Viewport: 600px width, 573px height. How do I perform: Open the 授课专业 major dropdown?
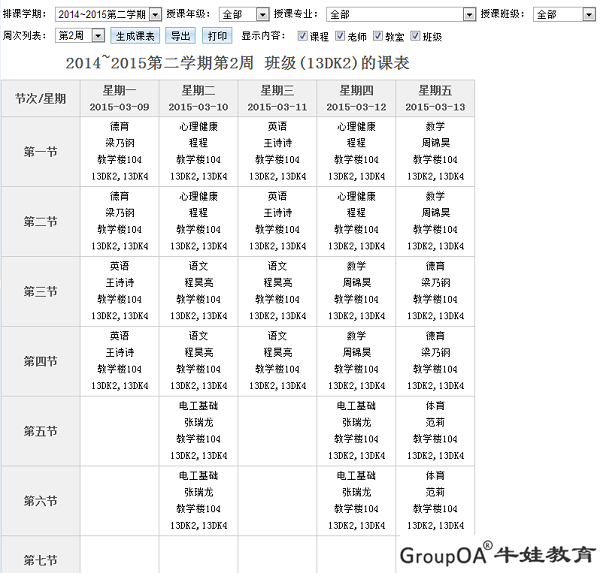401,15
